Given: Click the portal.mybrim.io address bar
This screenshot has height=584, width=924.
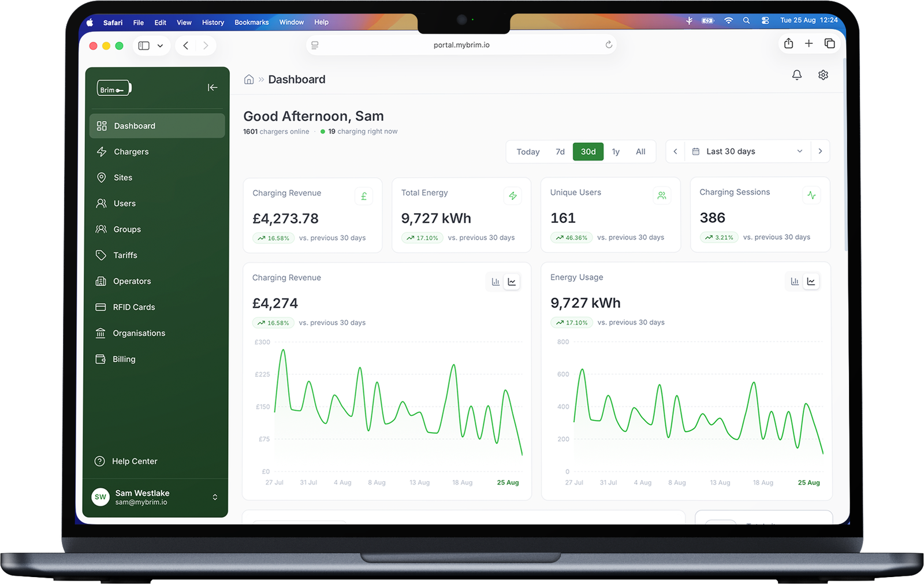Looking at the screenshot, I should 461,45.
